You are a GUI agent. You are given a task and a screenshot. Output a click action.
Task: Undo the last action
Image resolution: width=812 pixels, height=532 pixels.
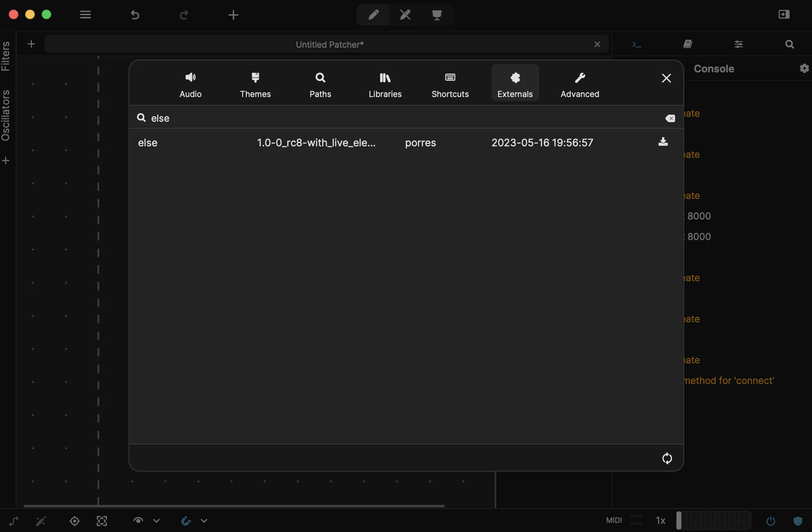[x=135, y=15]
